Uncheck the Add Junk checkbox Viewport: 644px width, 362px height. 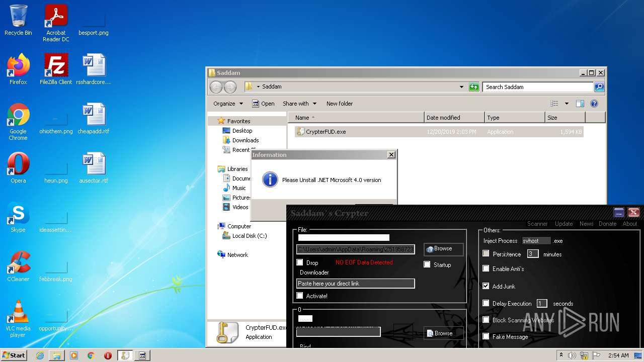tap(486, 286)
